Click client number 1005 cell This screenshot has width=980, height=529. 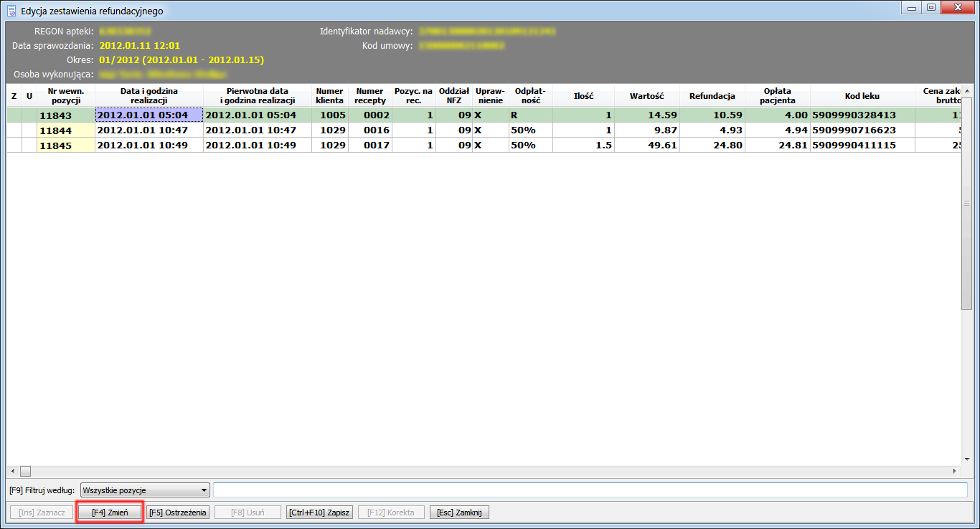point(330,115)
